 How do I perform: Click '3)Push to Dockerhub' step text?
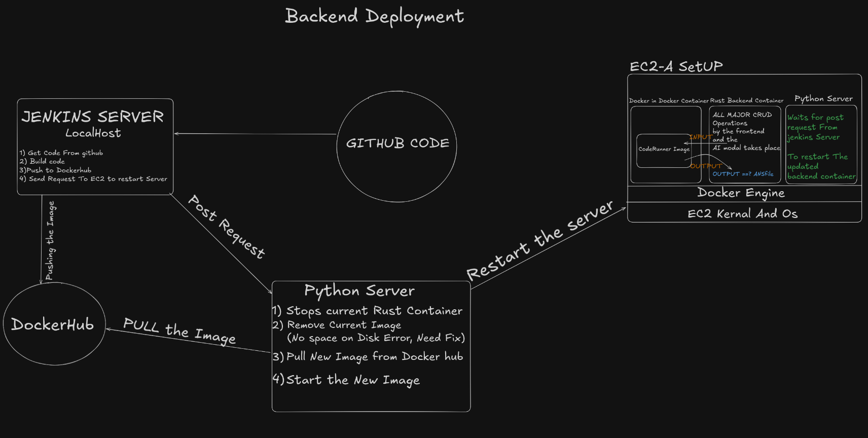(55, 170)
